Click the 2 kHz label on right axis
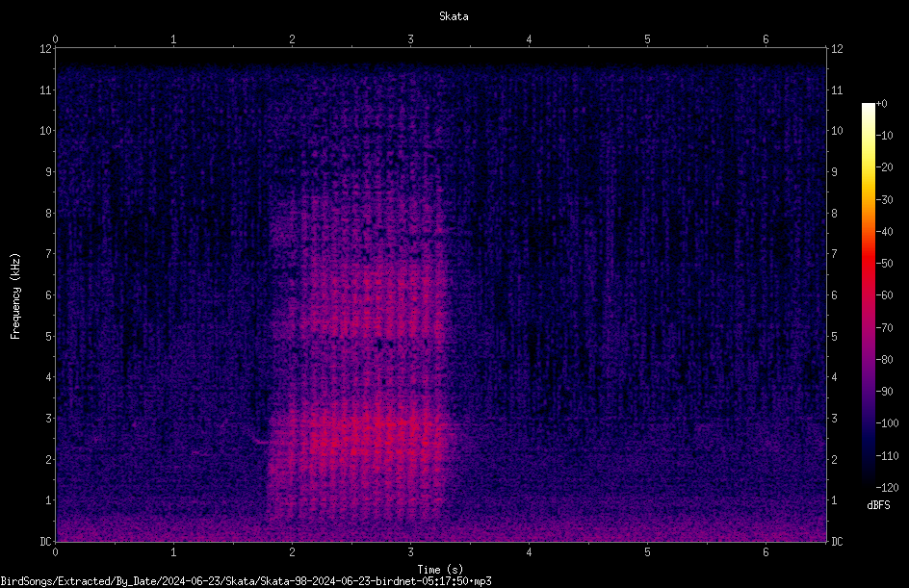 pos(834,459)
